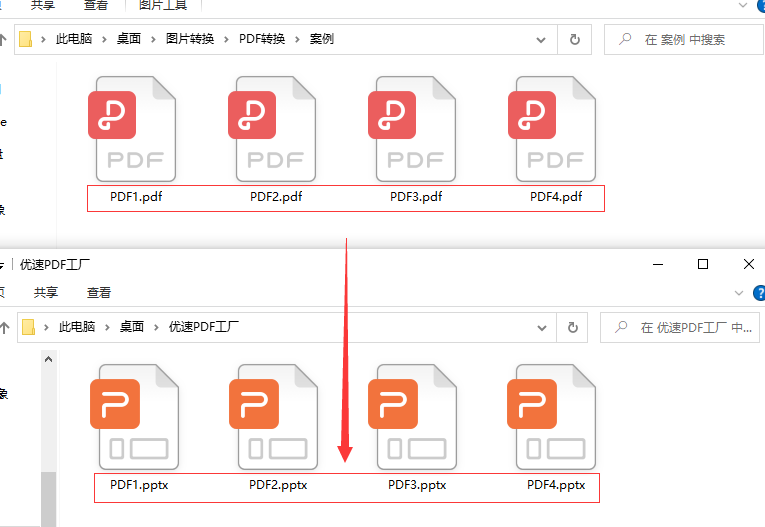
Task: Navigate to 桌面 in 优速PDF工厂 address bar
Action: [132, 327]
